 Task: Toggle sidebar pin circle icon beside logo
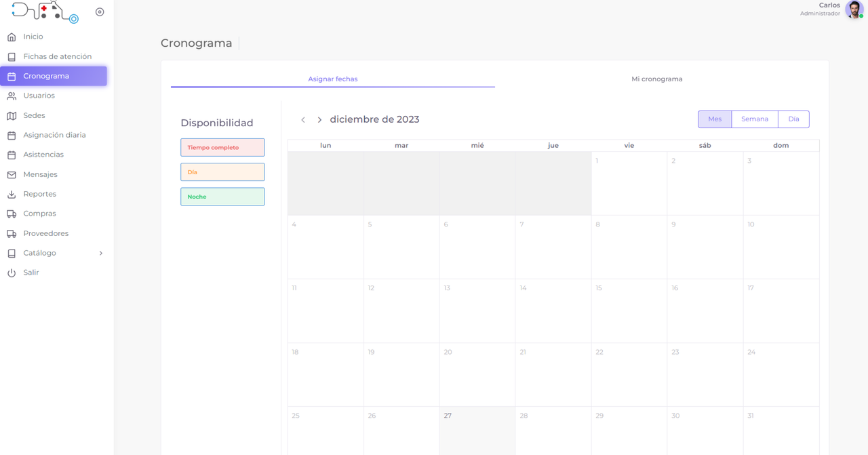100,12
